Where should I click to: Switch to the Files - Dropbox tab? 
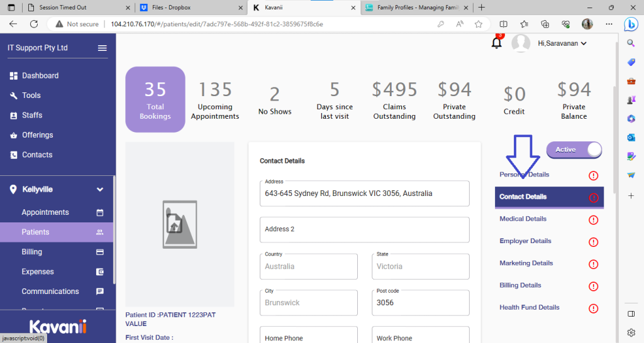point(191,8)
